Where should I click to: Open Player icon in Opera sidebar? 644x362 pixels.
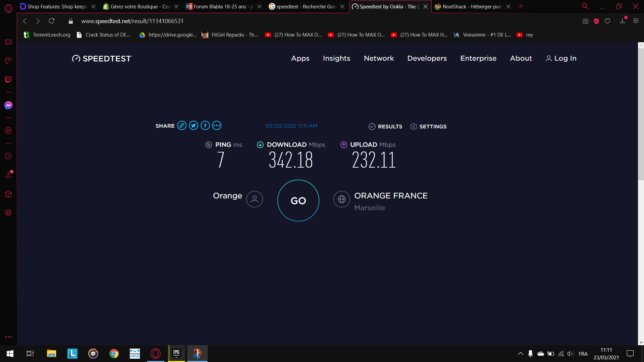tap(8, 131)
